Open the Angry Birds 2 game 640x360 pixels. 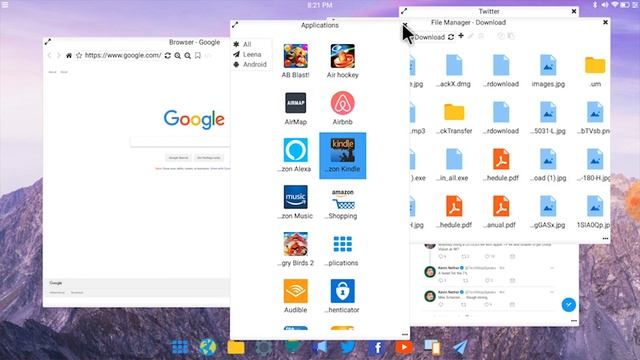296,249
